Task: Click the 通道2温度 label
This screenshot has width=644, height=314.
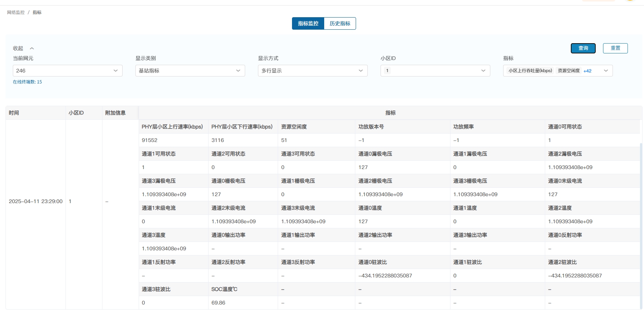Action: tap(560, 208)
